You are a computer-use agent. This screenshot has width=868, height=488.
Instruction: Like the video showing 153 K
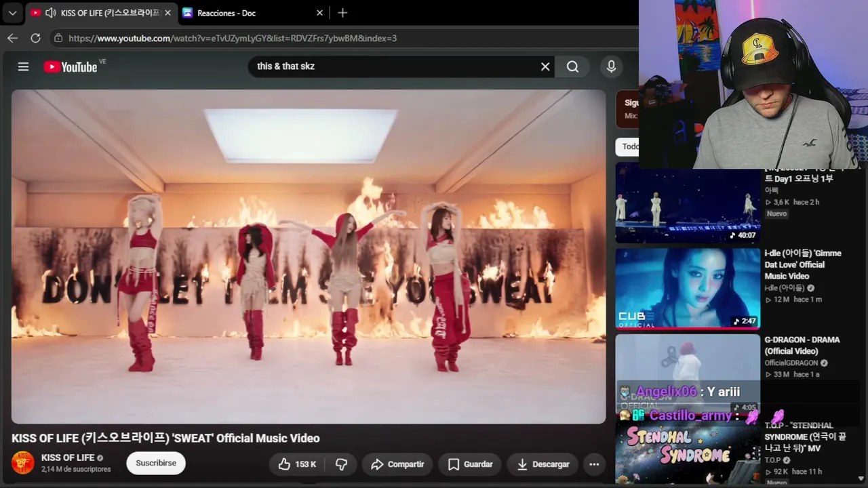[x=297, y=464]
